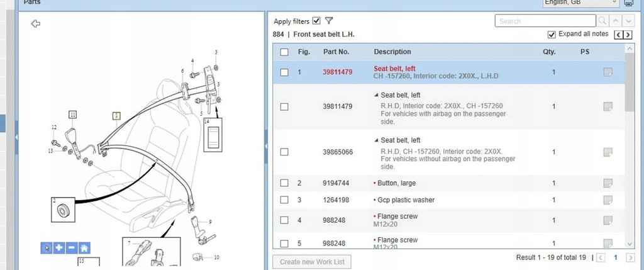Check the Gcp plastic washer row checkbox
The height and width of the screenshot is (270, 644).
(x=284, y=200)
